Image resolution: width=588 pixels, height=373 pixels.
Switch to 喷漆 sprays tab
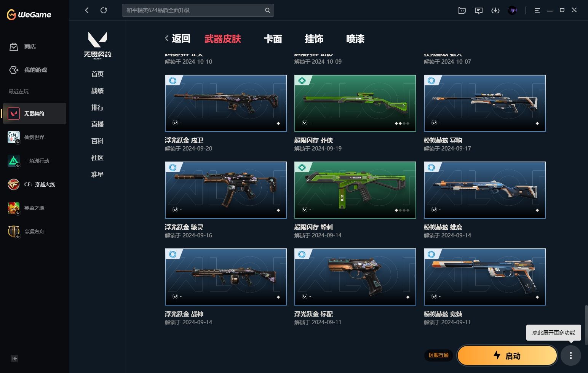[x=355, y=39]
